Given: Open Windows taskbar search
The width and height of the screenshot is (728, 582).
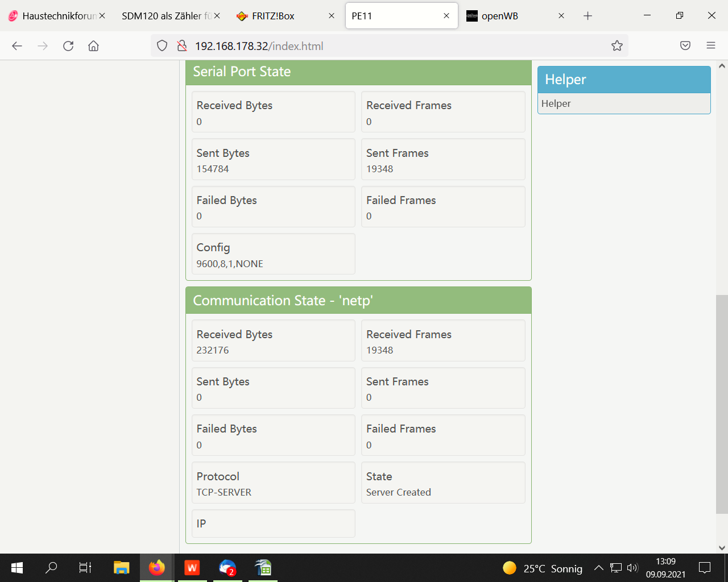Looking at the screenshot, I should point(51,568).
